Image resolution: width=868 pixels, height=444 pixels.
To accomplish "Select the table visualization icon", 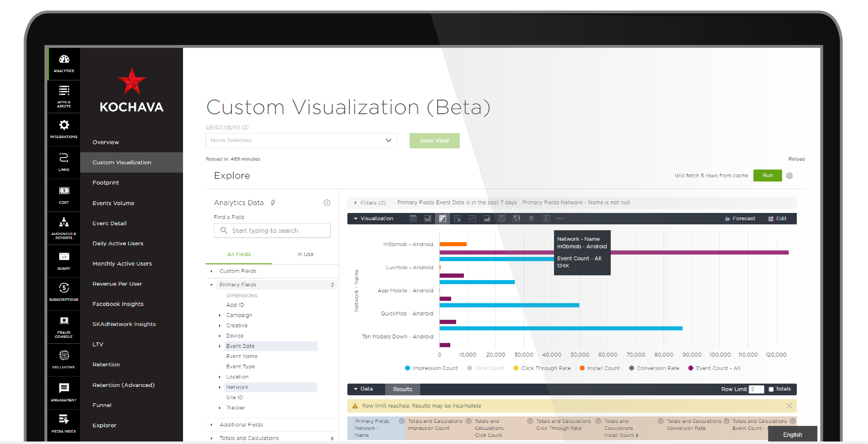I will [x=413, y=219].
